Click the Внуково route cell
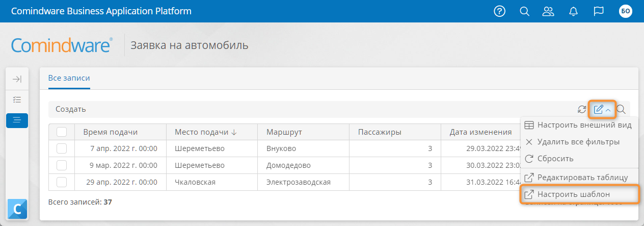The width and height of the screenshot is (644, 226). [x=303, y=148]
